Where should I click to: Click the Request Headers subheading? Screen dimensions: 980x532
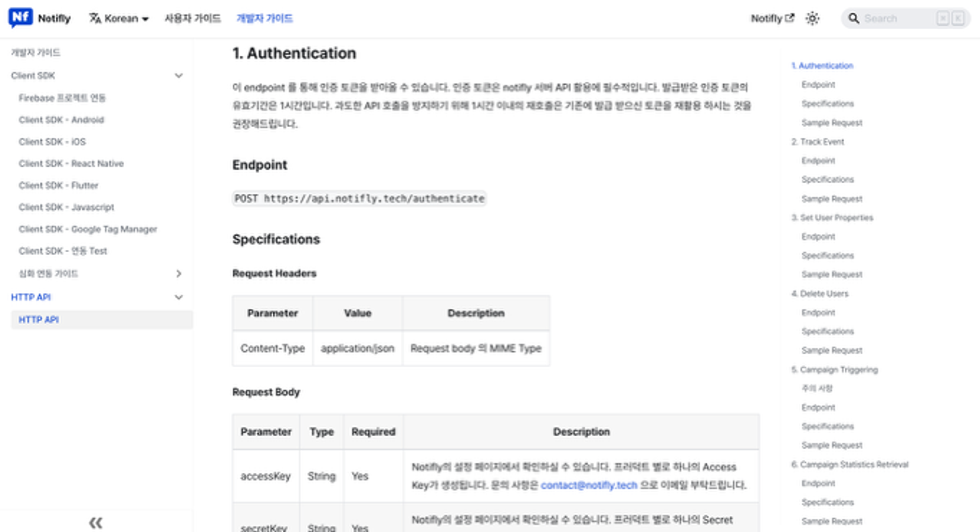pos(274,274)
